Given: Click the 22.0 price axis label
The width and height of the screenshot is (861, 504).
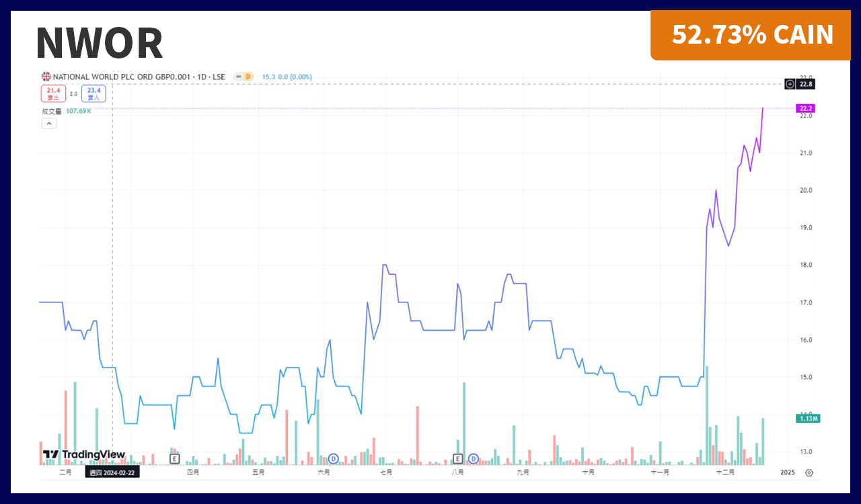Looking at the screenshot, I should pyautogui.click(x=805, y=116).
